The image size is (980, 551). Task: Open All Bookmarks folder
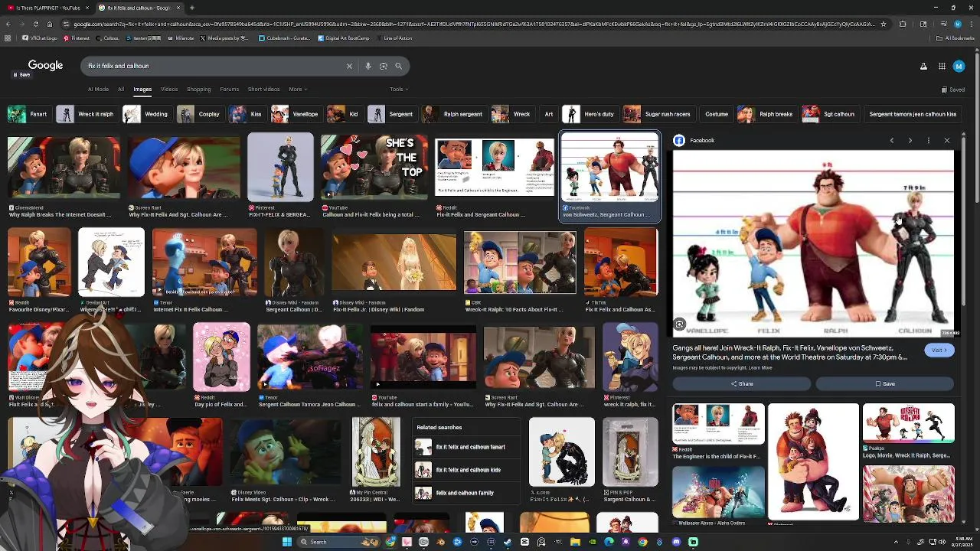click(x=956, y=37)
